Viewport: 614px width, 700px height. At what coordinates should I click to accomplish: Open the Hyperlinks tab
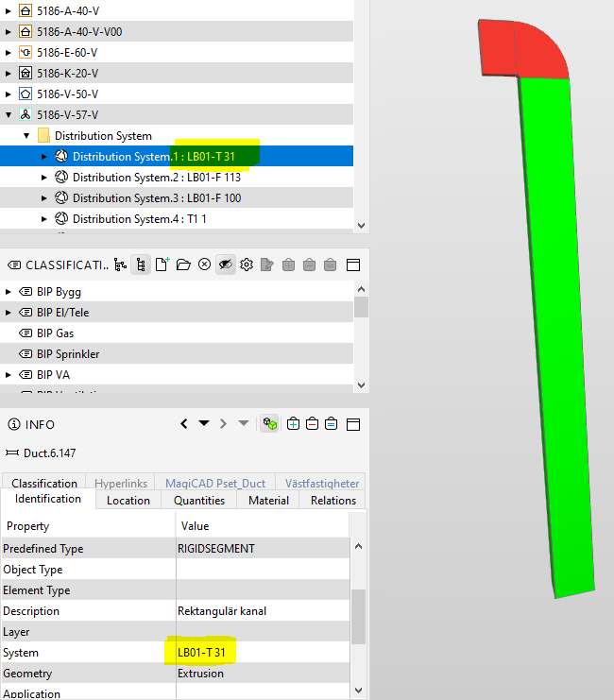coord(121,483)
